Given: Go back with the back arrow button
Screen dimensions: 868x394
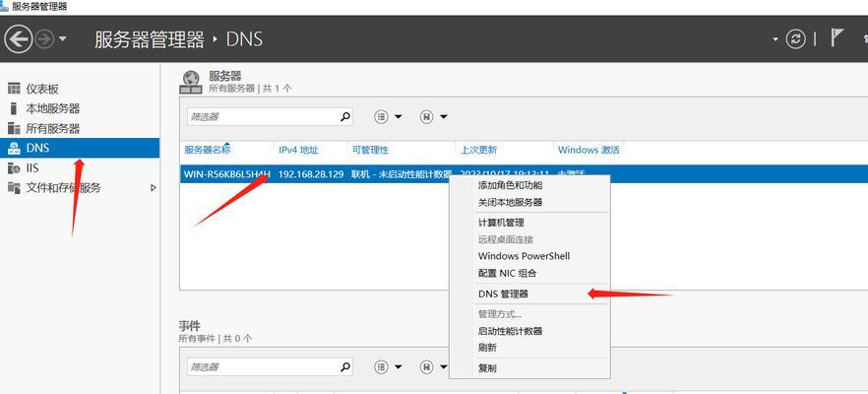Looking at the screenshot, I should click(x=19, y=39).
